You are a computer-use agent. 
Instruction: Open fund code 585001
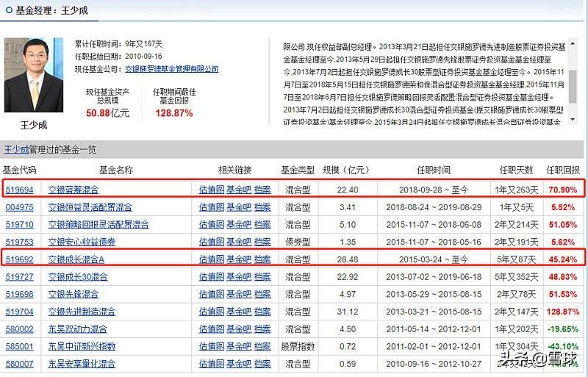pyautogui.click(x=20, y=346)
